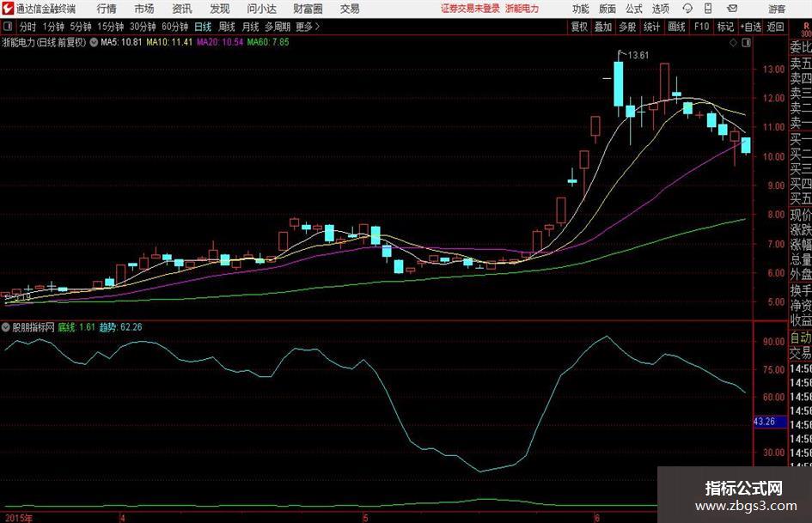Click month 5 marker on timeline
812x523 pixels.
[365, 518]
